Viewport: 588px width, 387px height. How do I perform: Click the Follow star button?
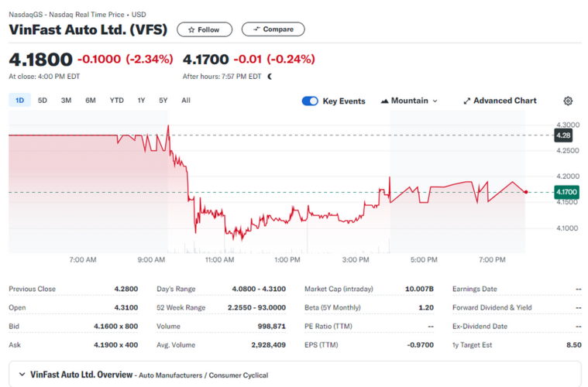204,29
